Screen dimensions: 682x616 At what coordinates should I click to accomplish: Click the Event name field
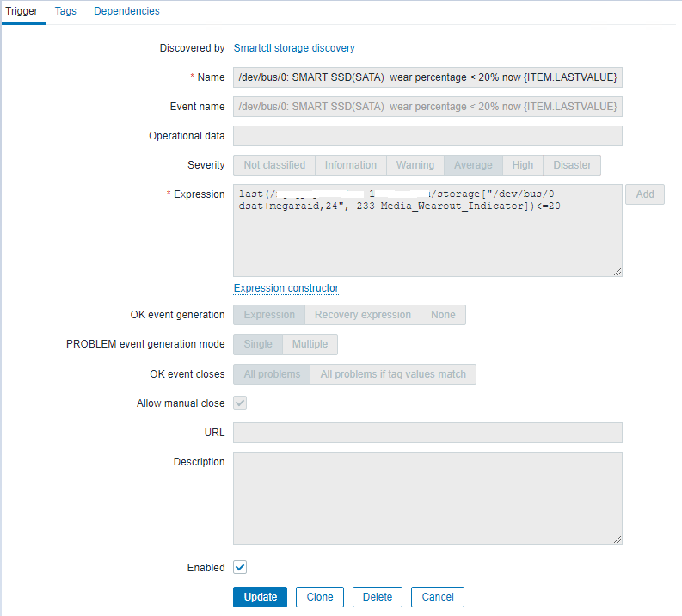pyautogui.click(x=427, y=107)
